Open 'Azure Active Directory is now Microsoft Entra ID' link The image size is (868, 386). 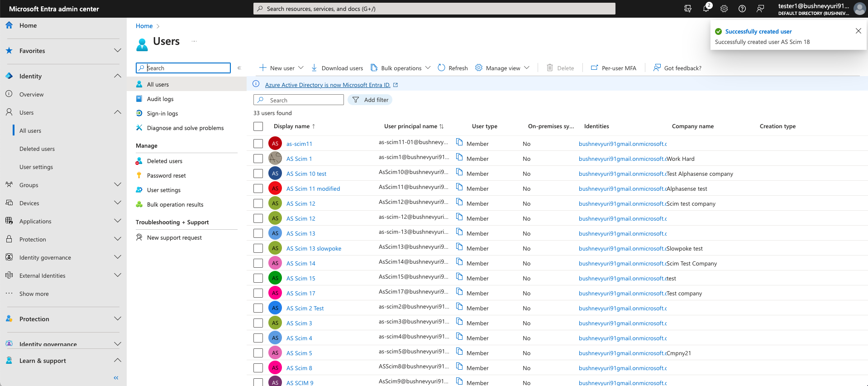[328, 85]
